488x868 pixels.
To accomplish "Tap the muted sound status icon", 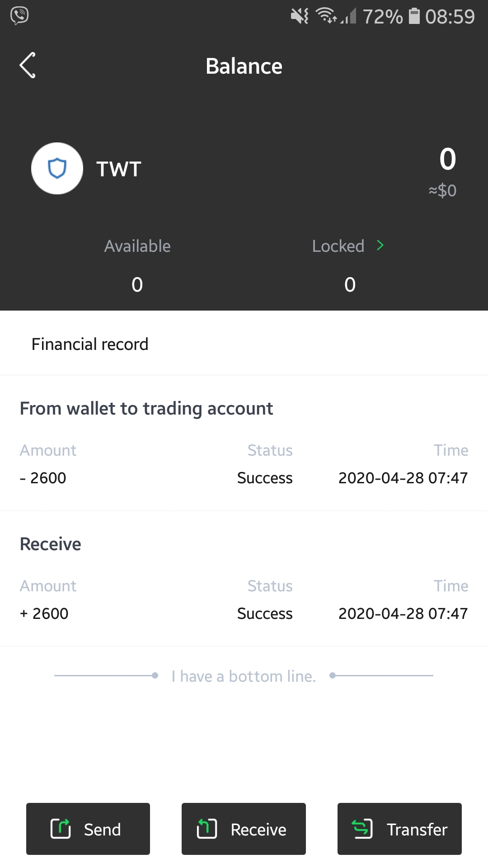I will (300, 16).
